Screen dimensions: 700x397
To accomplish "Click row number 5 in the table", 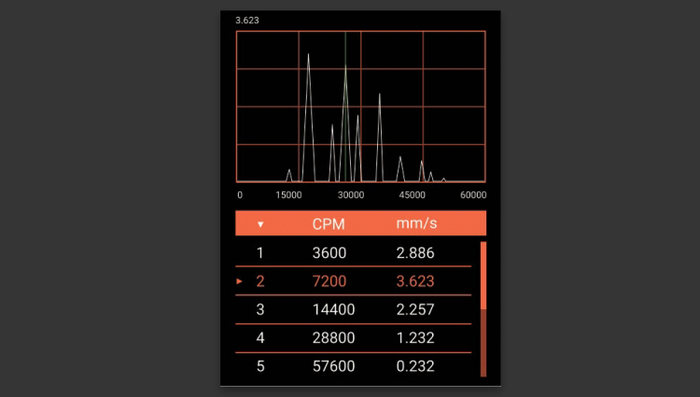I will pos(260,367).
